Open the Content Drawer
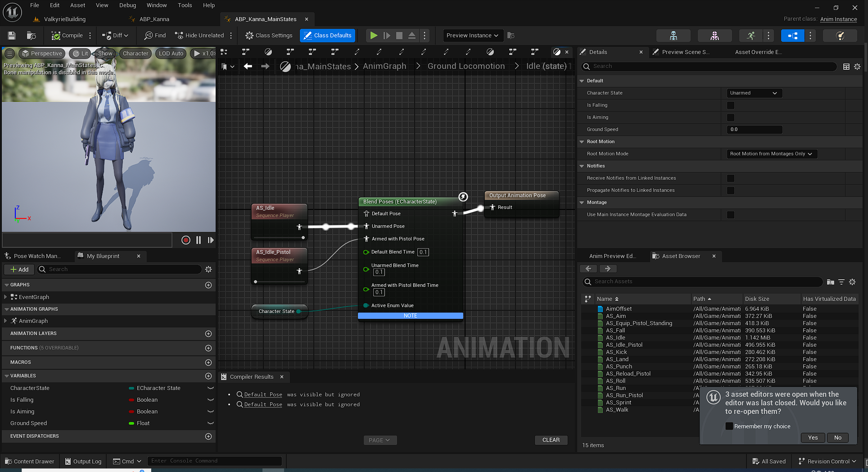Screen dimensions: 868x472 tap(30, 462)
